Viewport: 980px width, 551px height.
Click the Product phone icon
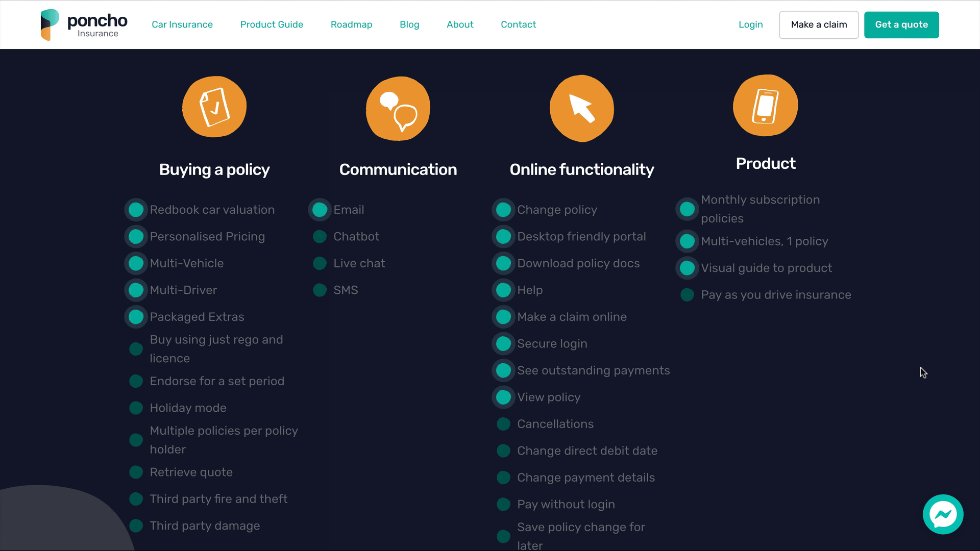point(766,106)
